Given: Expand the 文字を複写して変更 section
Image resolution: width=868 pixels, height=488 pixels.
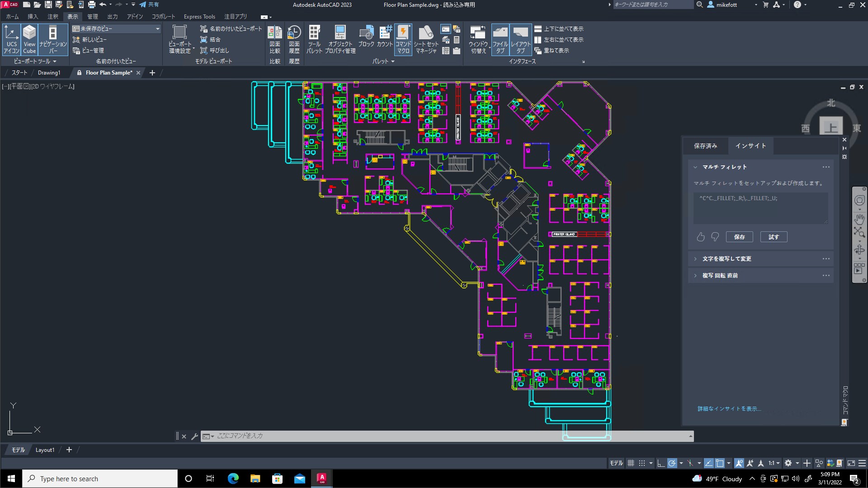Looking at the screenshot, I should [726, 258].
